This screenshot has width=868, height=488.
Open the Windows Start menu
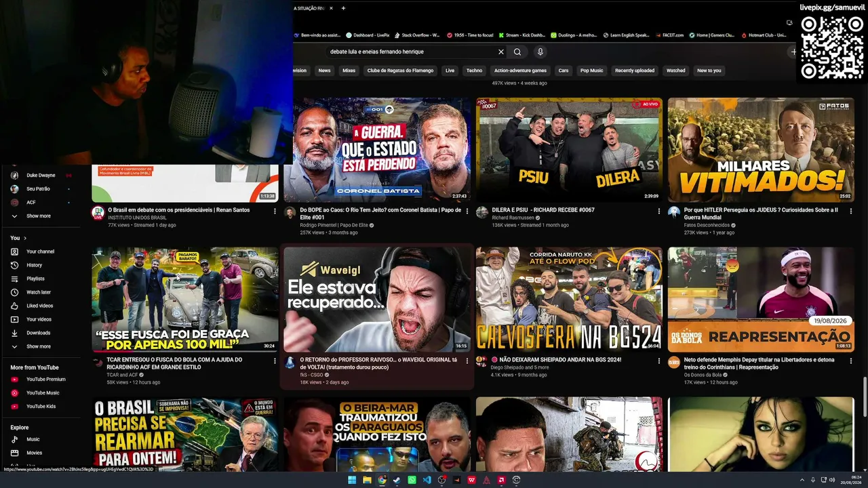click(x=352, y=480)
